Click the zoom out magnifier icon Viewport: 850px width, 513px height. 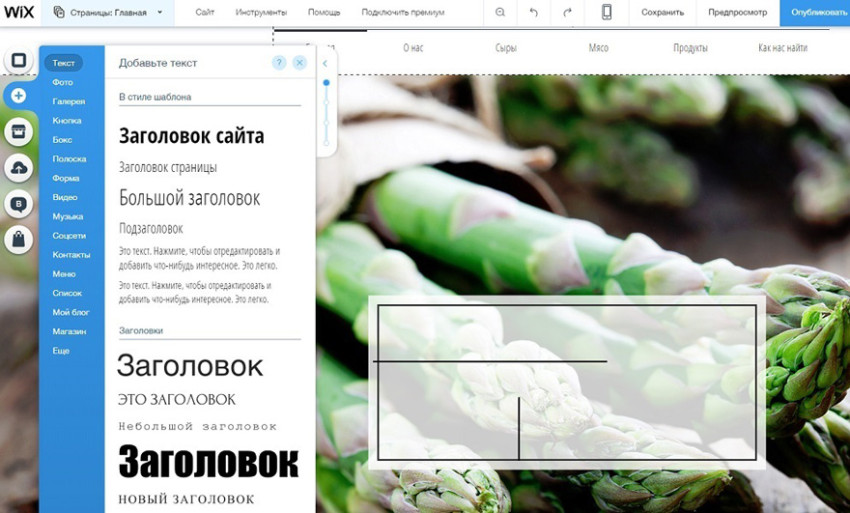point(500,12)
